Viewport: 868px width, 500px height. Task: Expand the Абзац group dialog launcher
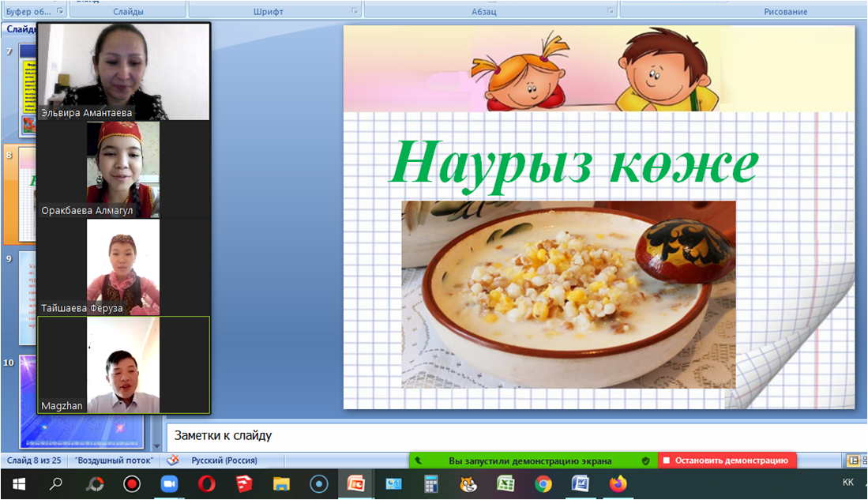(x=611, y=11)
